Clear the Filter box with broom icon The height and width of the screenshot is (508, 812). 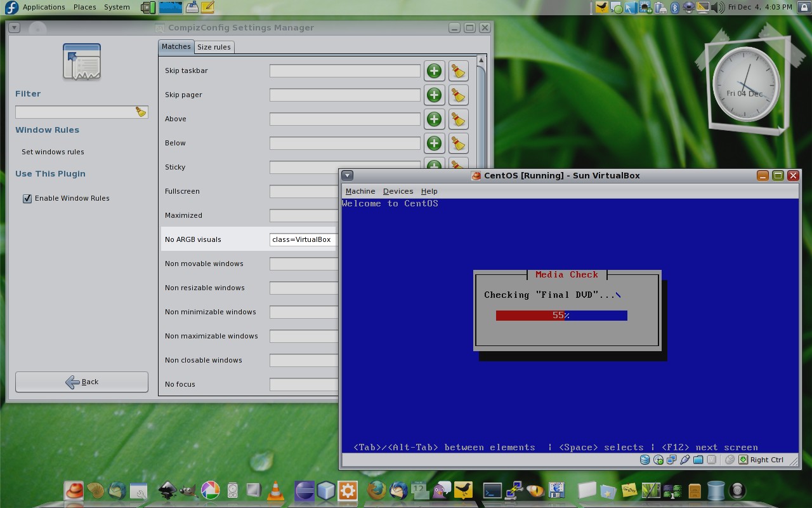pos(141,112)
